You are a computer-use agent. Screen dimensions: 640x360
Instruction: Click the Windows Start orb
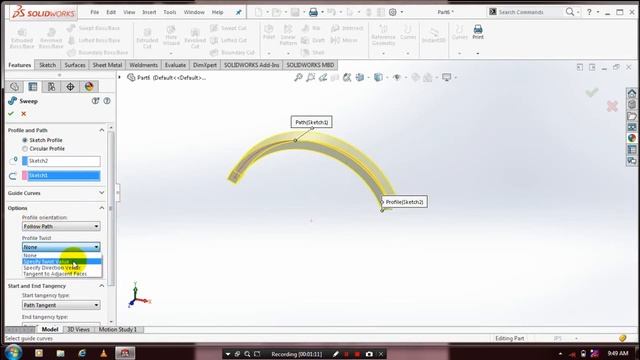click(13, 352)
